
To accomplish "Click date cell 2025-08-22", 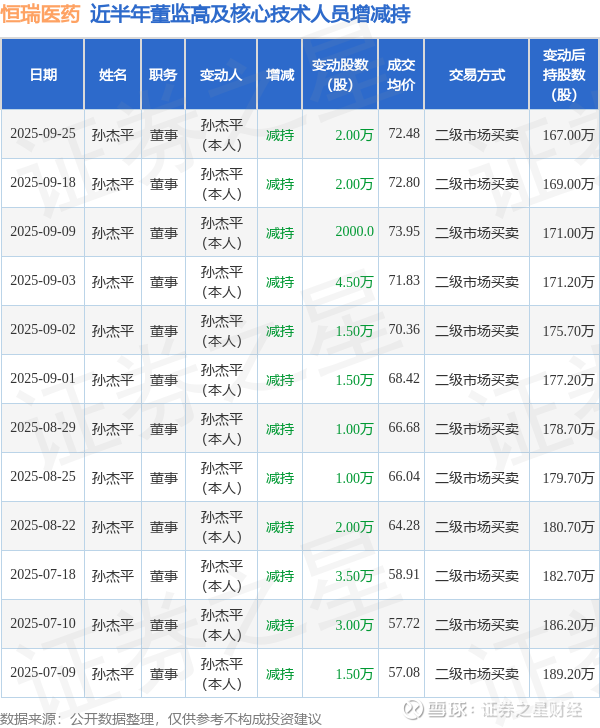I will tap(43, 526).
